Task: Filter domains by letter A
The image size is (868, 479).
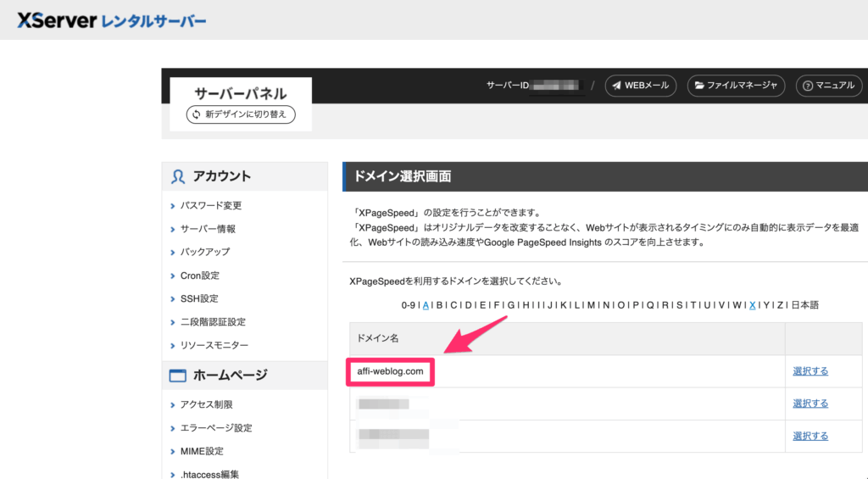Action: [x=426, y=305]
